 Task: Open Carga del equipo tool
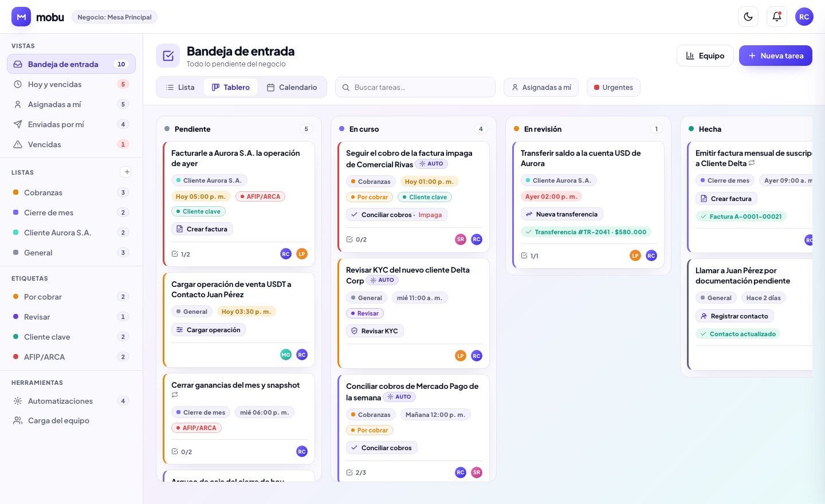tap(71, 420)
